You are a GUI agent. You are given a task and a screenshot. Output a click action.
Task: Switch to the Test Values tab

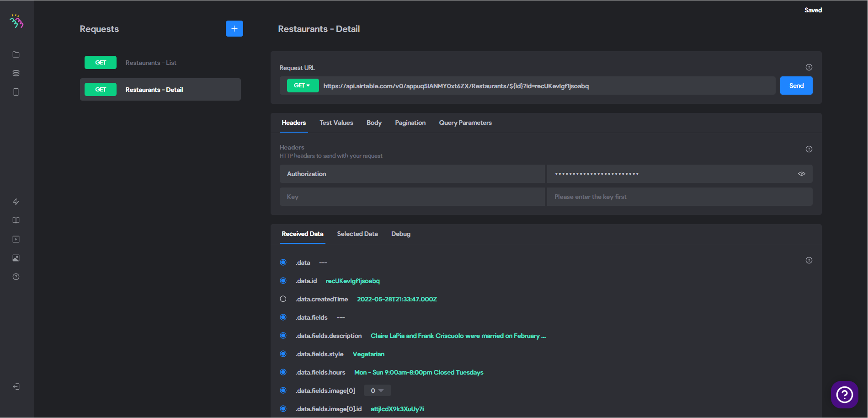click(336, 123)
